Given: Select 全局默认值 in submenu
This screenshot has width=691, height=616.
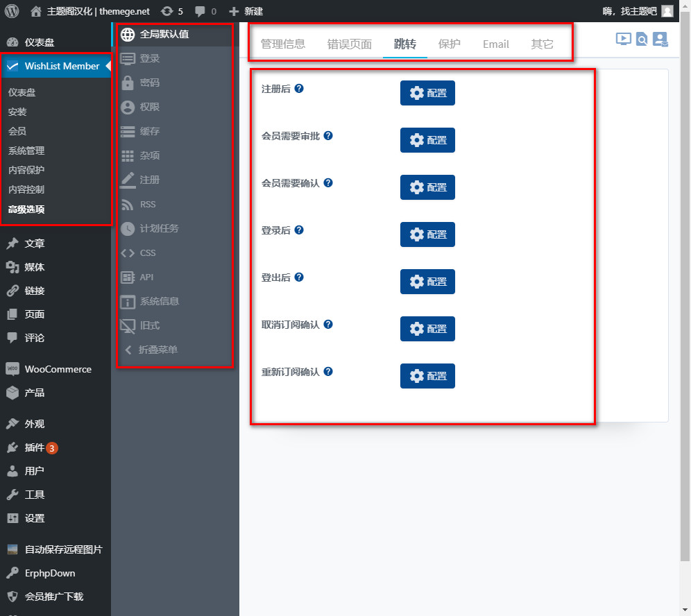Looking at the screenshot, I should [x=175, y=34].
